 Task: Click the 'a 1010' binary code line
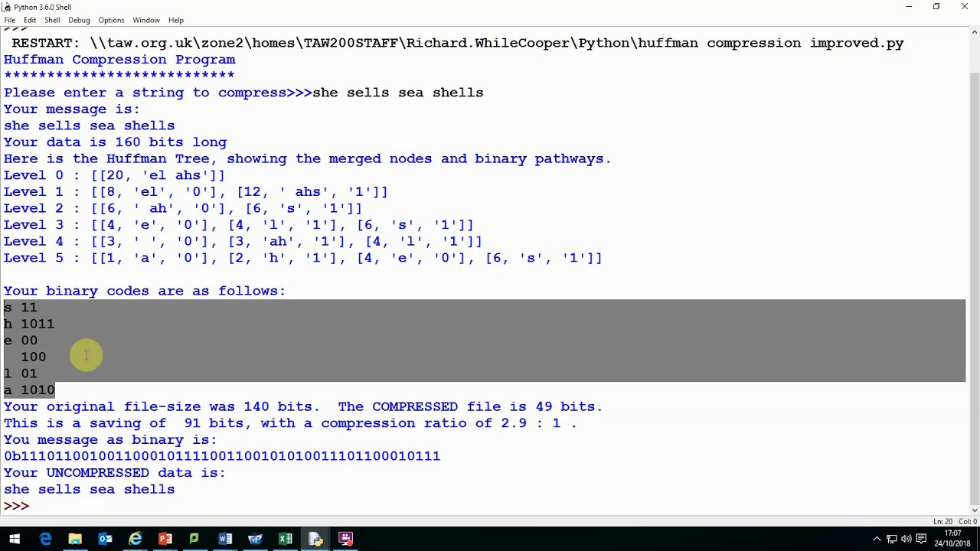(x=29, y=390)
